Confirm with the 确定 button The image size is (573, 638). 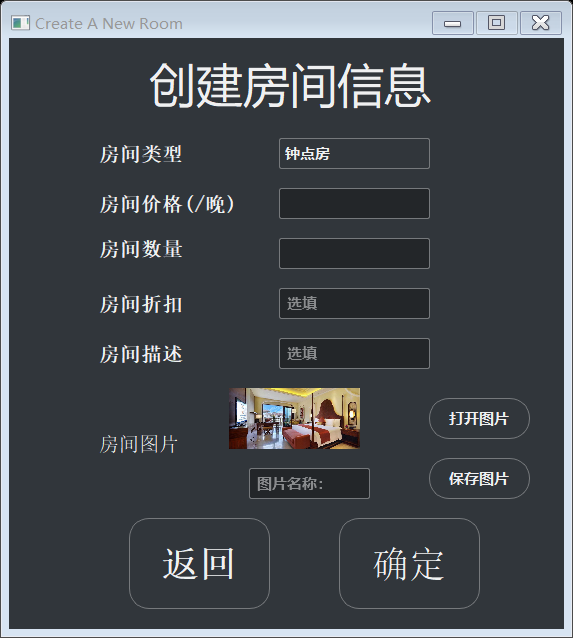(409, 564)
